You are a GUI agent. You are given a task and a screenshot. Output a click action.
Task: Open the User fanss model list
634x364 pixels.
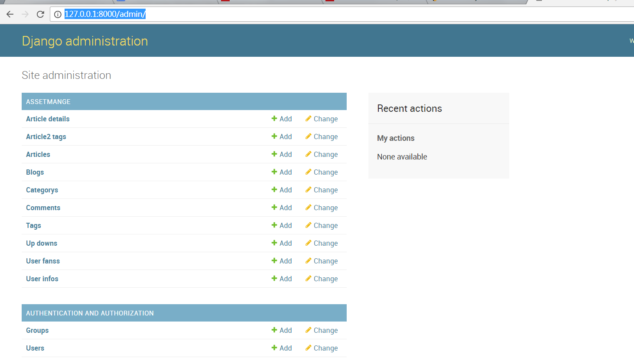tap(43, 261)
